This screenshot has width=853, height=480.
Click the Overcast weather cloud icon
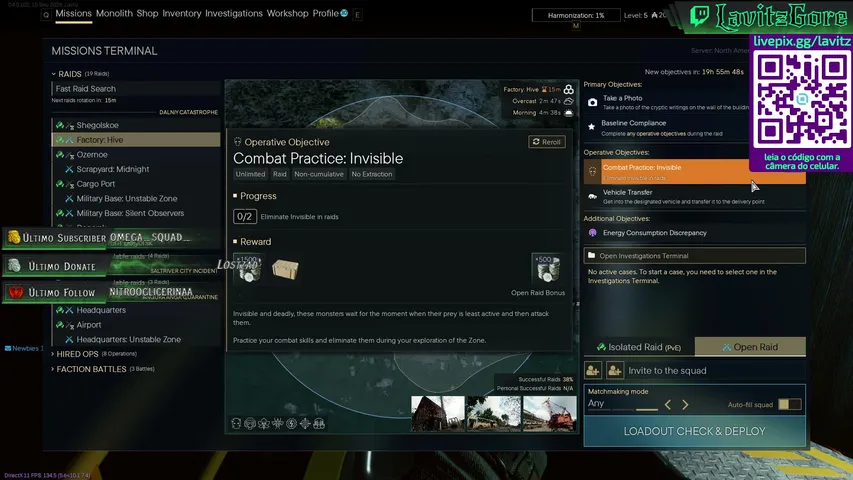point(568,101)
